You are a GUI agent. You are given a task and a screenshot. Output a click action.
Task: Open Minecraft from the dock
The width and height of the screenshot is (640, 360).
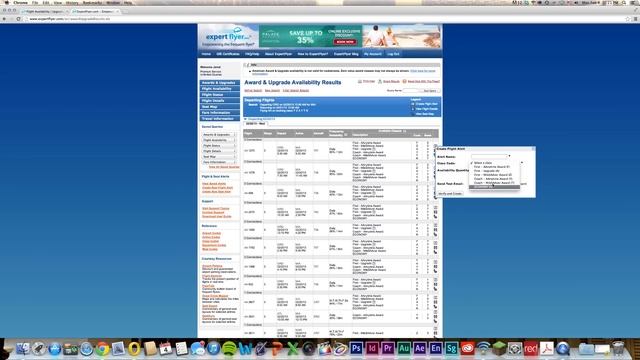(x=499, y=349)
